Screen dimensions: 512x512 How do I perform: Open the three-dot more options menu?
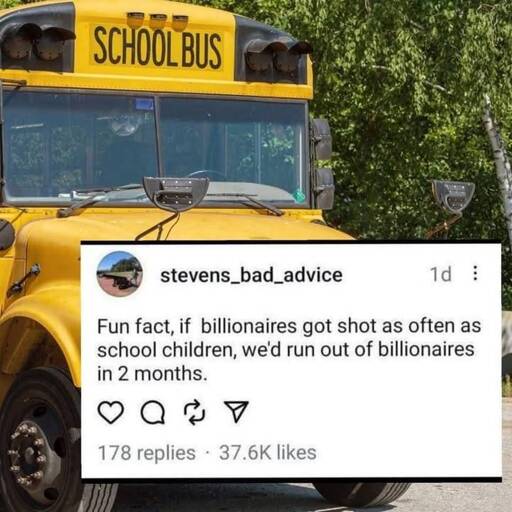coord(476,273)
